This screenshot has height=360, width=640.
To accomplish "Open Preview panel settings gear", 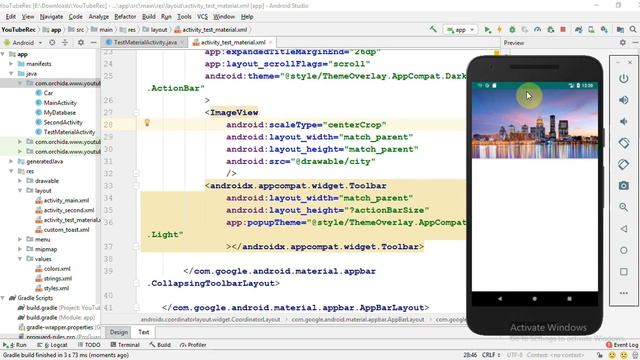I will [623, 42].
